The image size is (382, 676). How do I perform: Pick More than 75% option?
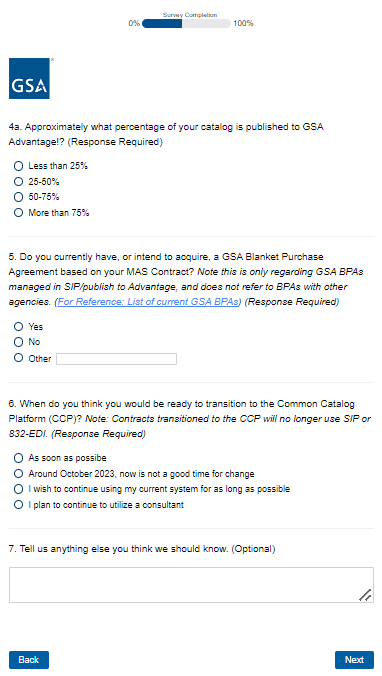(x=18, y=213)
